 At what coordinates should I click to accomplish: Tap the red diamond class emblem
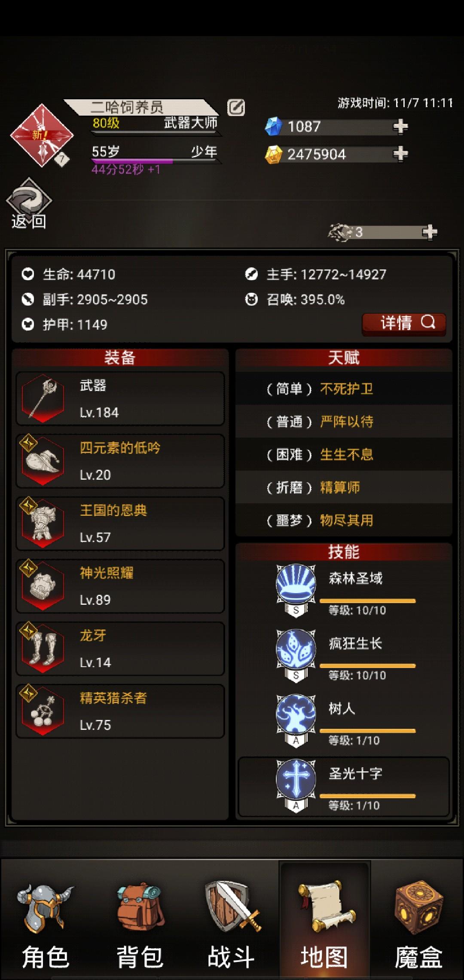pyautogui.click(x=42, y=135)
